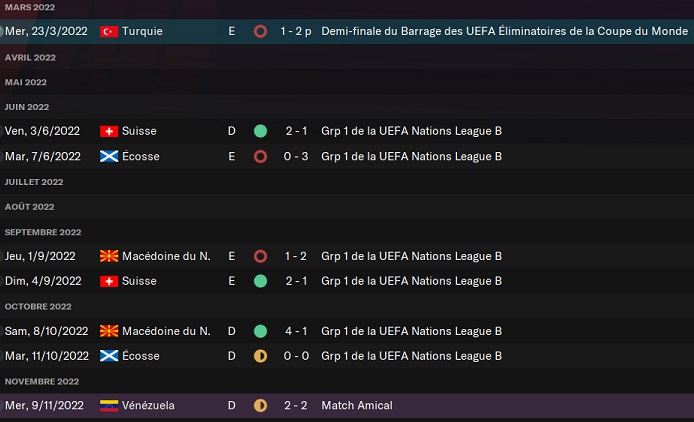The width and height of the screenshot is (694, 422).
Task: Click yellow draw indicator for 11/10/2022 match
Action: point(260,356)
